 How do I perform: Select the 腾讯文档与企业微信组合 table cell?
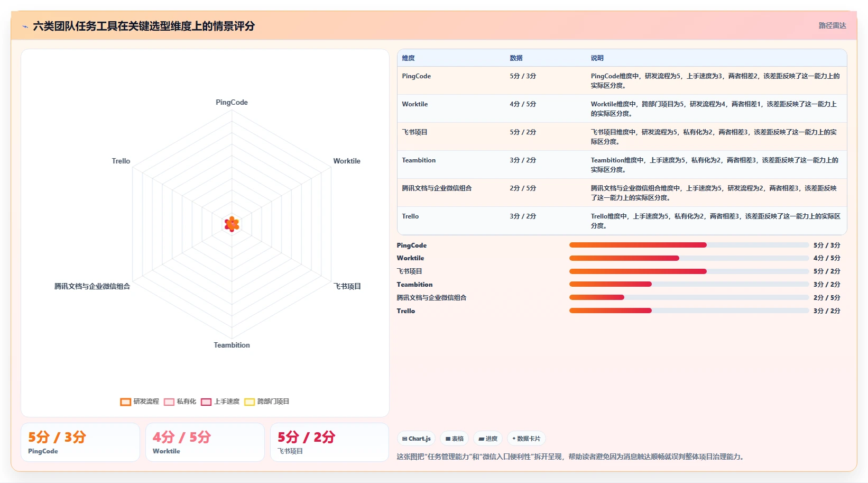pyautogui.click(x=437, y=188)
